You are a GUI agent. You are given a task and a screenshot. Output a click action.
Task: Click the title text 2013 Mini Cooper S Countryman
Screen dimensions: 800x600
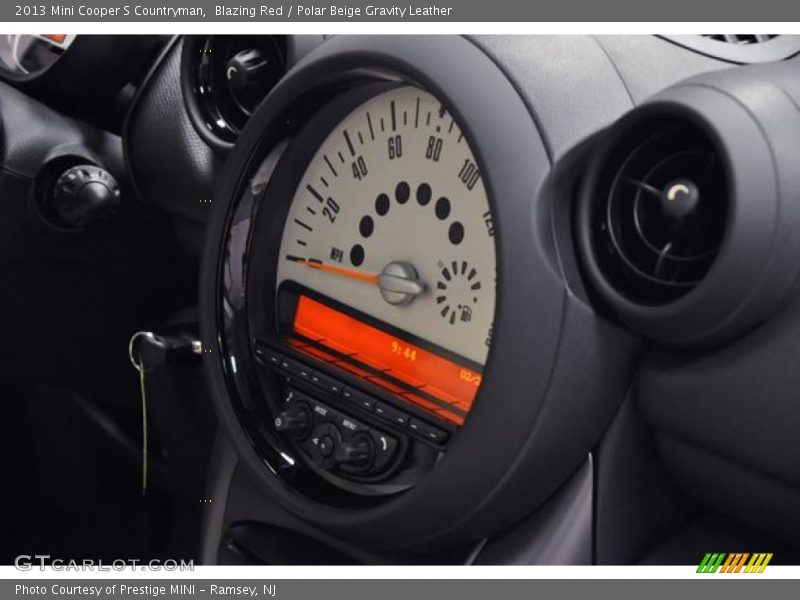(x=110, y=9)
